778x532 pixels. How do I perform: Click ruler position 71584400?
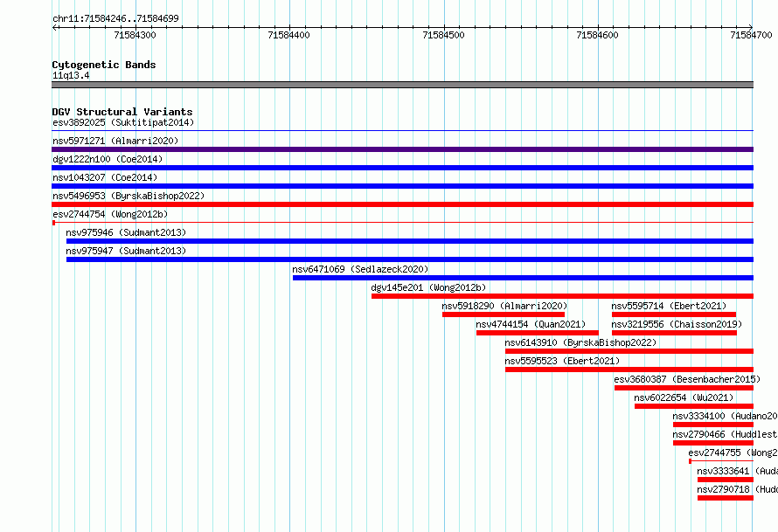pos(288,35)
